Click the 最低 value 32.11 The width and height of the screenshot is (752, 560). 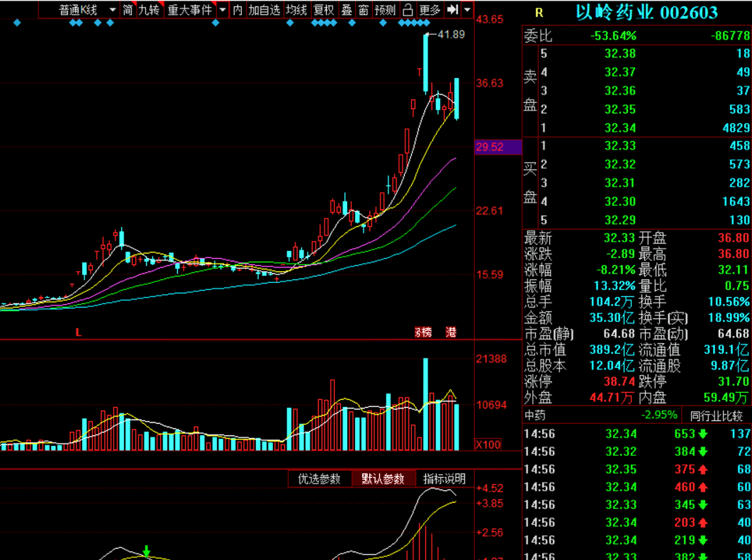tap(734, 270)
